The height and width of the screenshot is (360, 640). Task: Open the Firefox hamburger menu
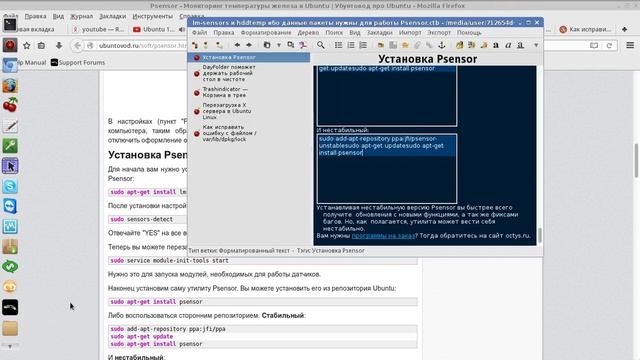[630, 46]
